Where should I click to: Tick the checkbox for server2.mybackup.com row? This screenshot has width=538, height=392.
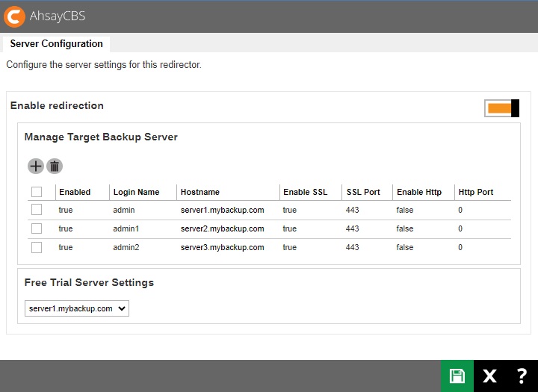37,228
